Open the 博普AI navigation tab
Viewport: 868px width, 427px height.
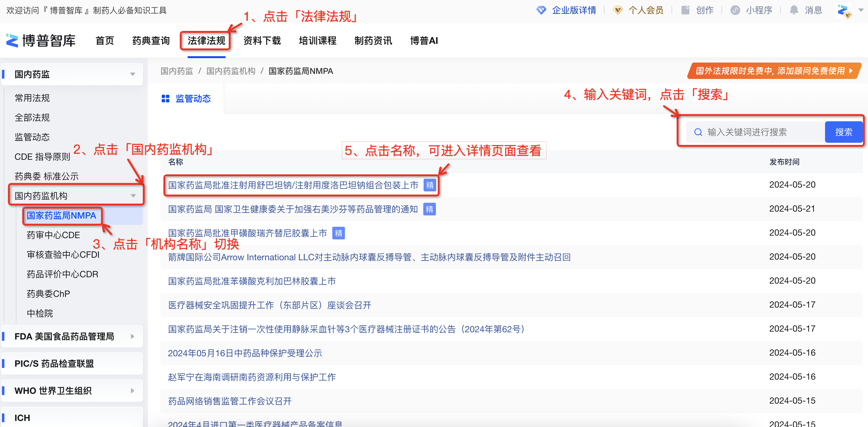pos(424,40)
